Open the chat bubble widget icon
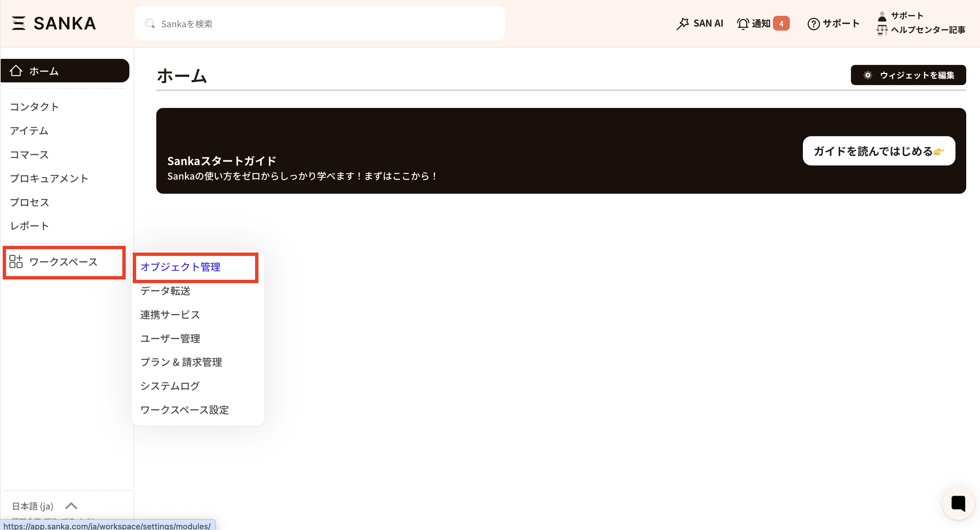The image size is (980, 530). coord(958,503)
